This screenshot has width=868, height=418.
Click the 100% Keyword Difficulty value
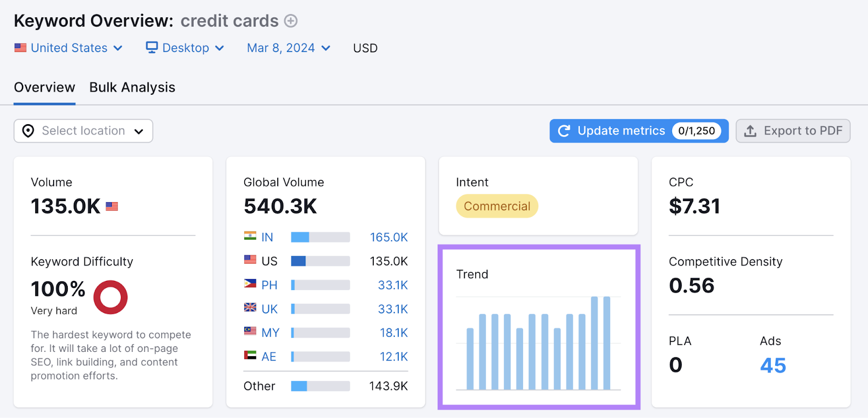pyautogui.click(x=58, y=289)
